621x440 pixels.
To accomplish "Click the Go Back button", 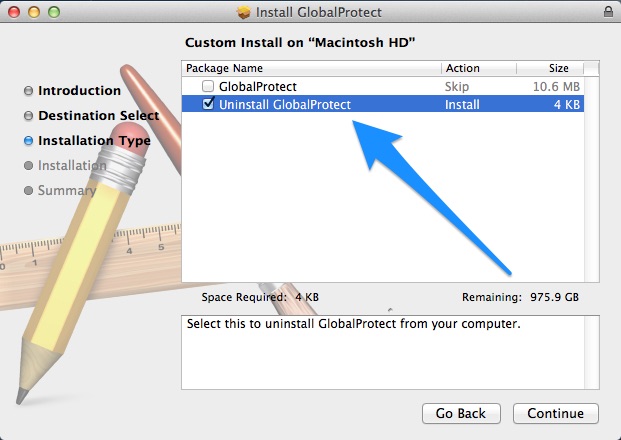I will 461,413.
